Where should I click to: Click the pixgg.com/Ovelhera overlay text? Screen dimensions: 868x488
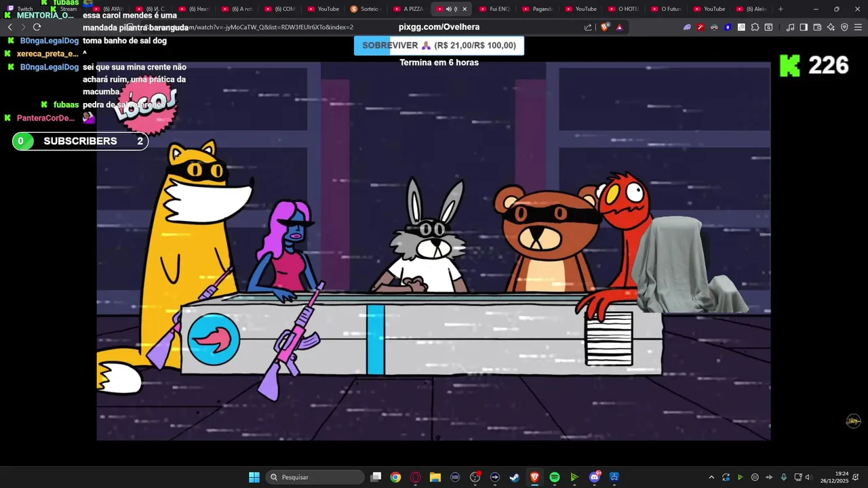(x=439, y=27)
